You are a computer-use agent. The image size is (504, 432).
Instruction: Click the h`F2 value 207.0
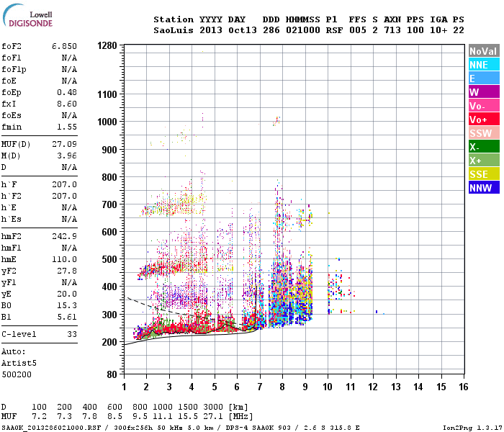64,196
